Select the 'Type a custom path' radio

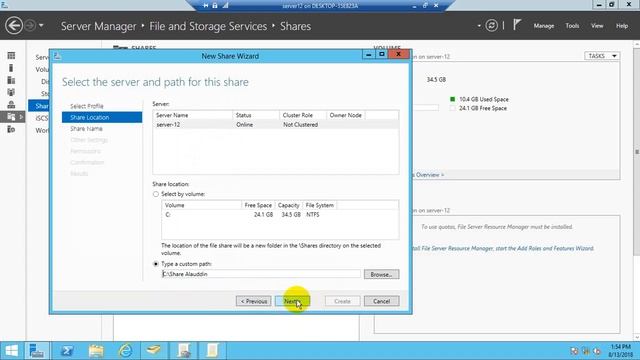pos(156,264)
